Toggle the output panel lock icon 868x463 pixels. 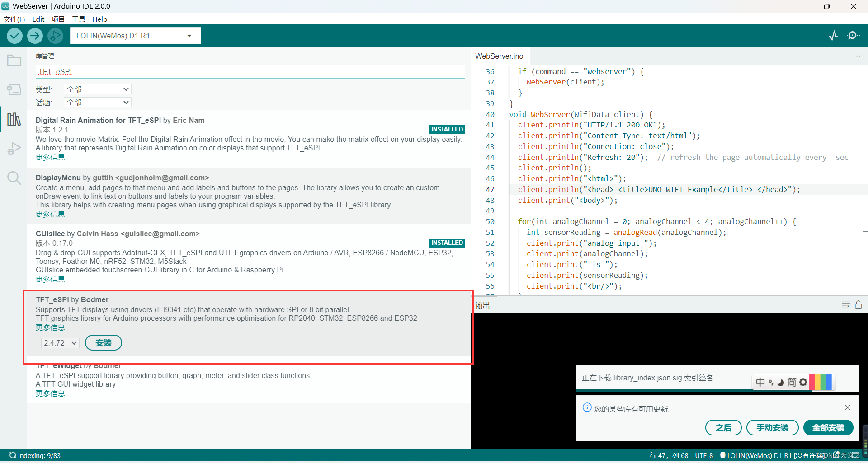[859, 305]
